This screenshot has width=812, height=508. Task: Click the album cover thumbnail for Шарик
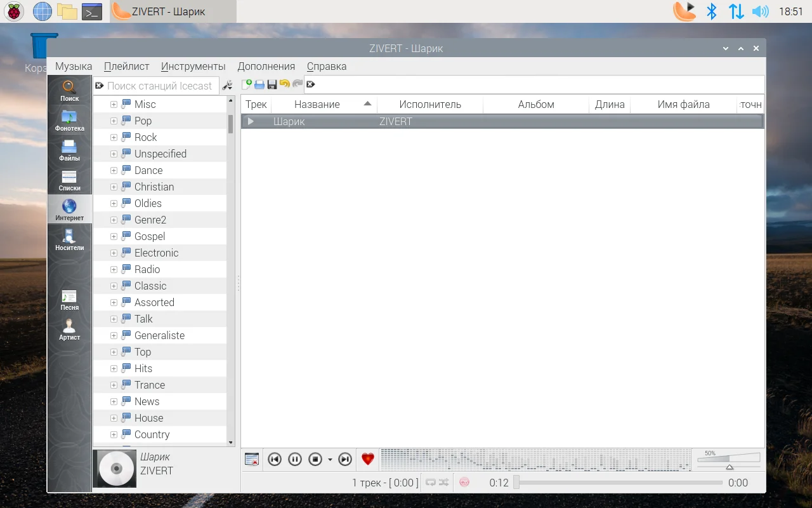pos(115,469)
